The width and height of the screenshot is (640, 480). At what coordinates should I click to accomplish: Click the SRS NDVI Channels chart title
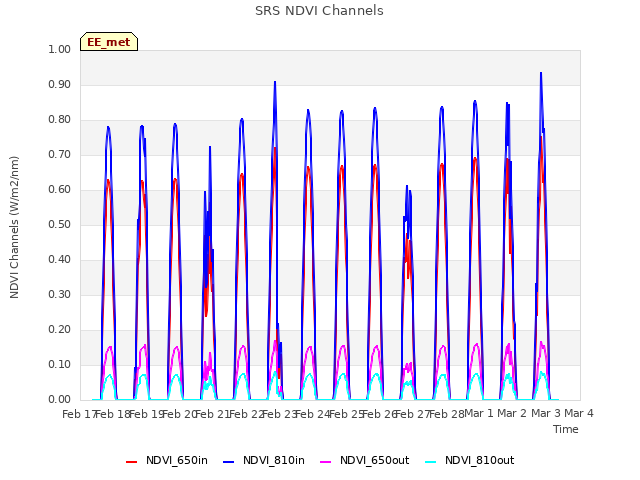point(319,11)
